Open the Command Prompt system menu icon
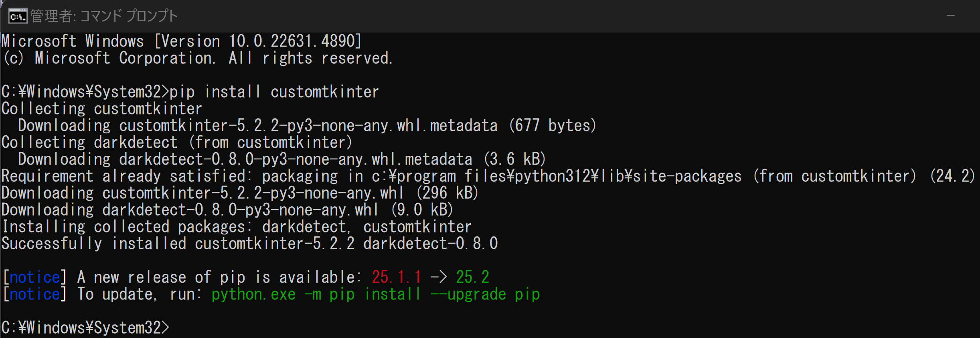The image size is (980, 338). tap(18, 16)
